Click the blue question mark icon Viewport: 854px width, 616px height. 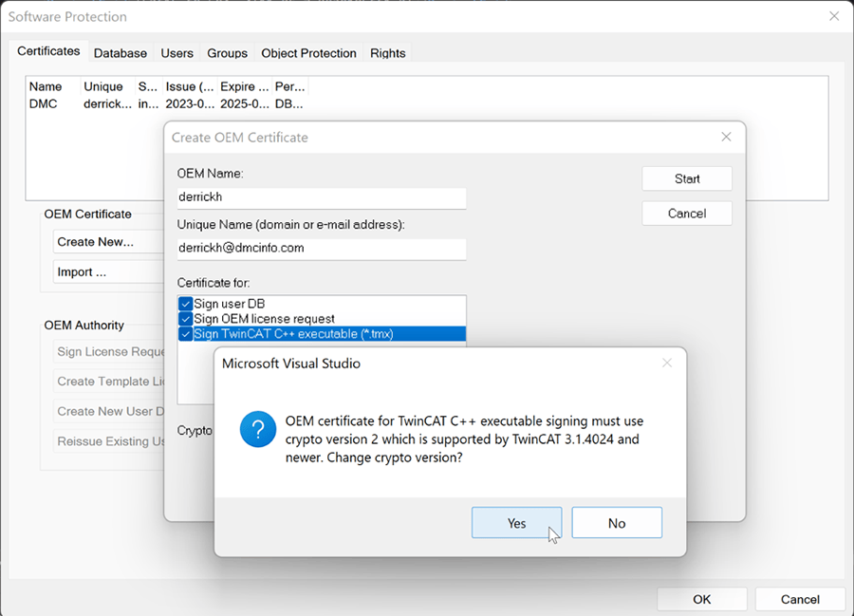tap(257, 429)
